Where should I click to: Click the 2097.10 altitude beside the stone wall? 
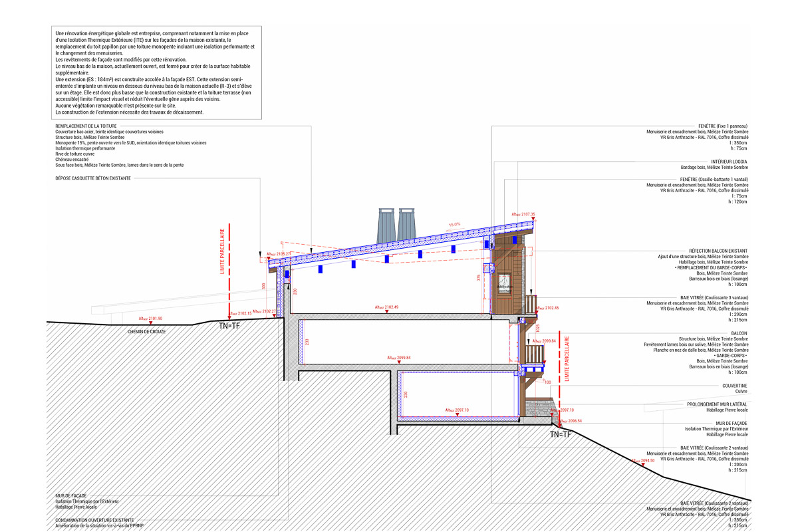[563, 410]
